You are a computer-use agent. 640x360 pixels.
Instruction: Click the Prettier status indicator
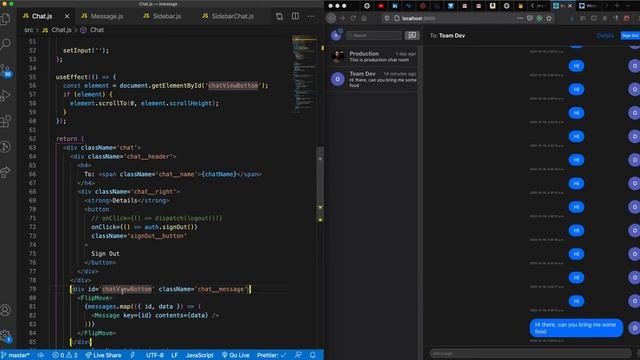pyautogui.click(x=271, y=355)
